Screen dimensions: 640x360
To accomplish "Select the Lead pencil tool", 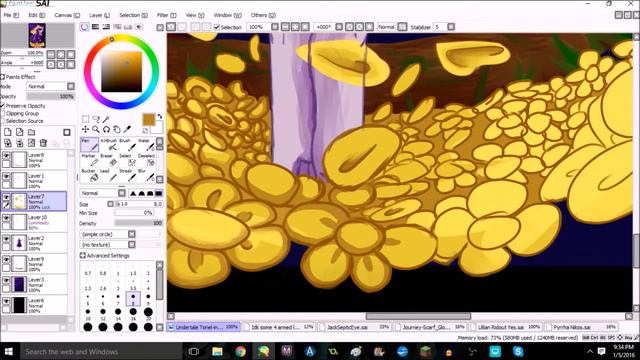I will coord(108,176).
